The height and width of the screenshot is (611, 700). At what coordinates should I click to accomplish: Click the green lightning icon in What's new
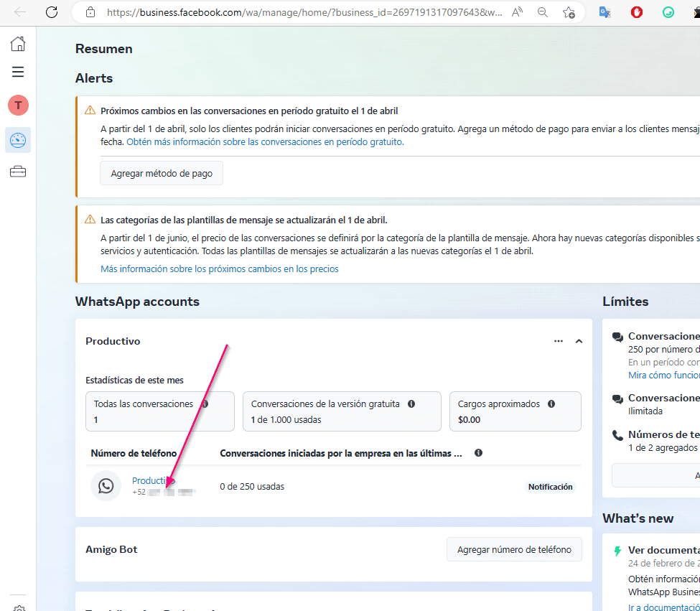[x=617, y=551]
